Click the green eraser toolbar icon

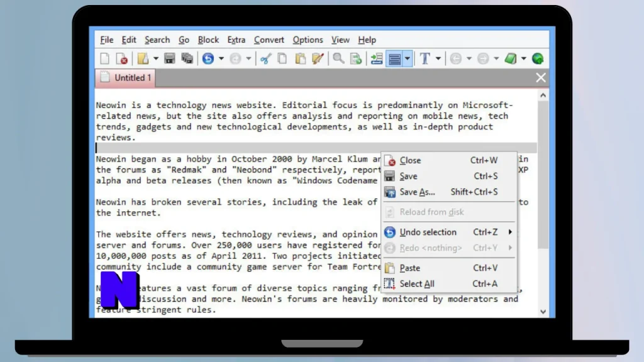click(511, 58)
